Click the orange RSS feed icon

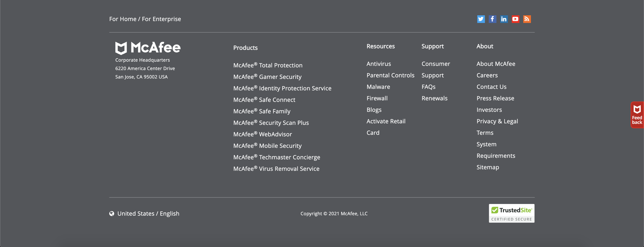[x=527, y=19]
